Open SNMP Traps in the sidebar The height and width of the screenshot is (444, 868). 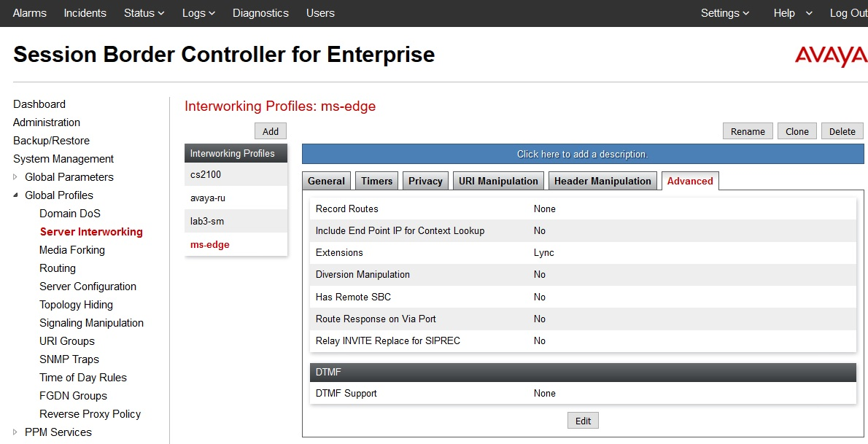pyautogui.click(x=69, y=360)
